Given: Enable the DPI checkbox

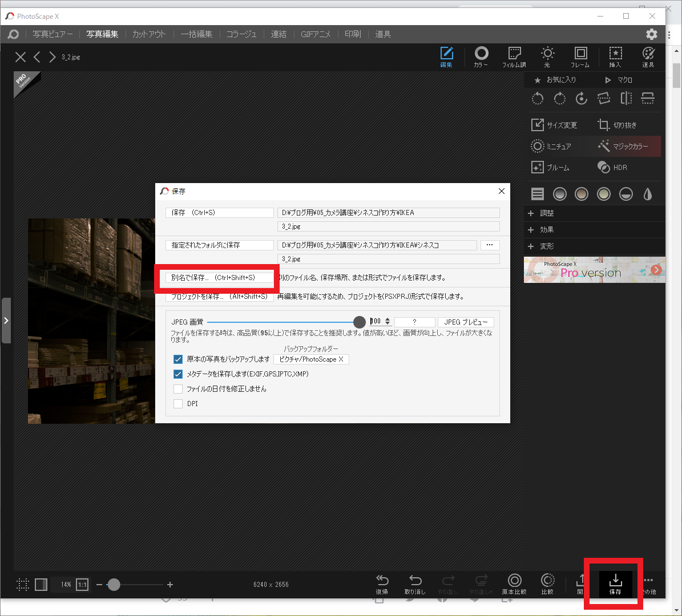Looking at the screenshot, I should (178, 404).
